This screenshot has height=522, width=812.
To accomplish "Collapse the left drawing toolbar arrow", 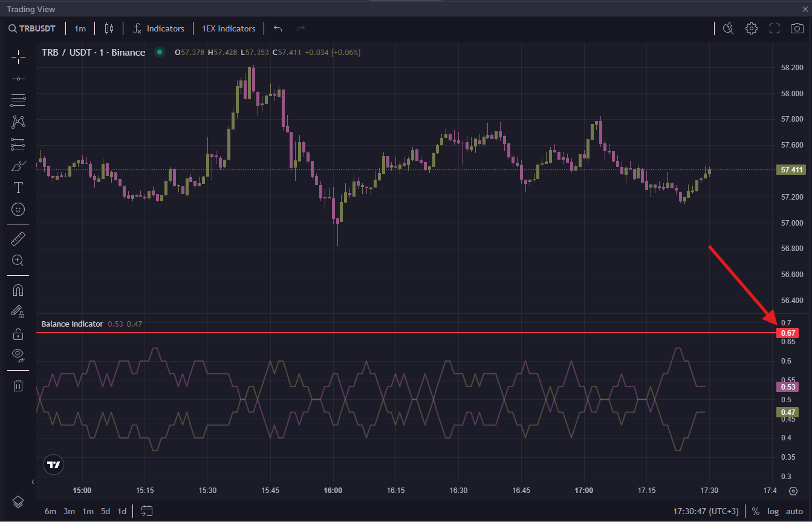I will tap(33, 481).
